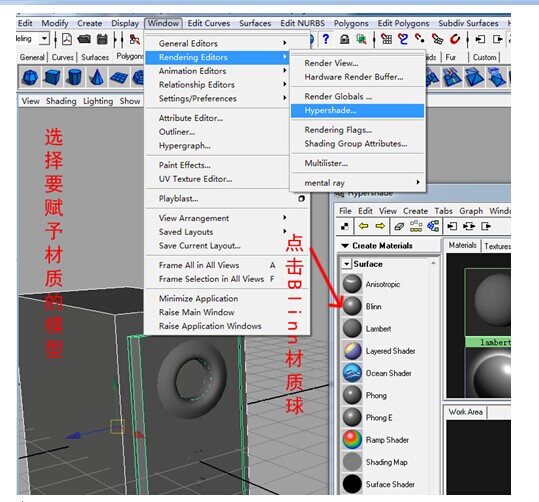Open the menu set mode dropdown

click(44, 39)
